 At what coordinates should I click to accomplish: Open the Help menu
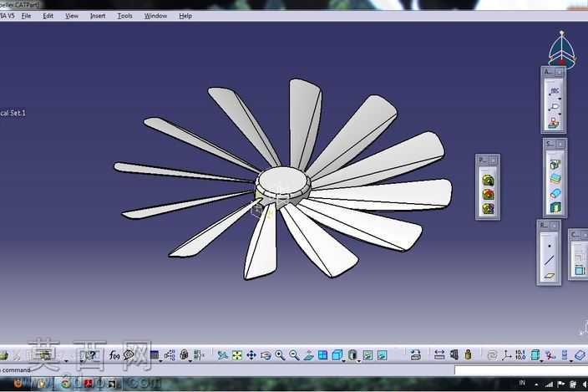click(x=185, y=16)
